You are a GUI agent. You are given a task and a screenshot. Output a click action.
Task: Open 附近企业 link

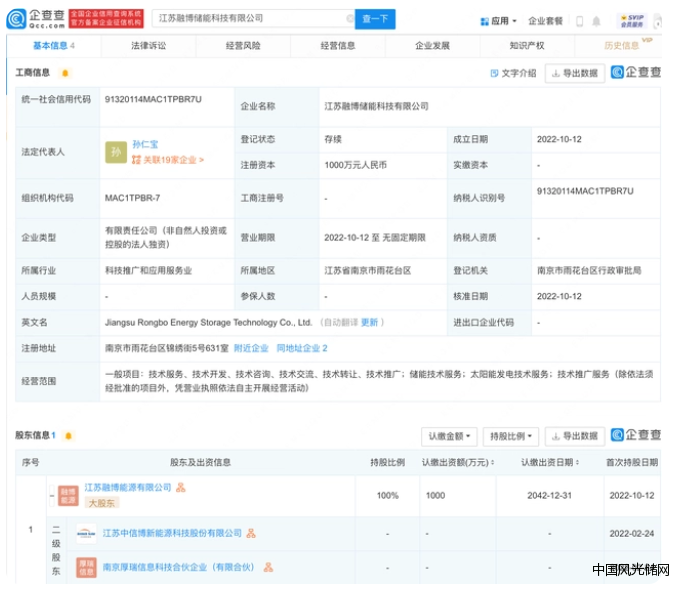(251, 348)
